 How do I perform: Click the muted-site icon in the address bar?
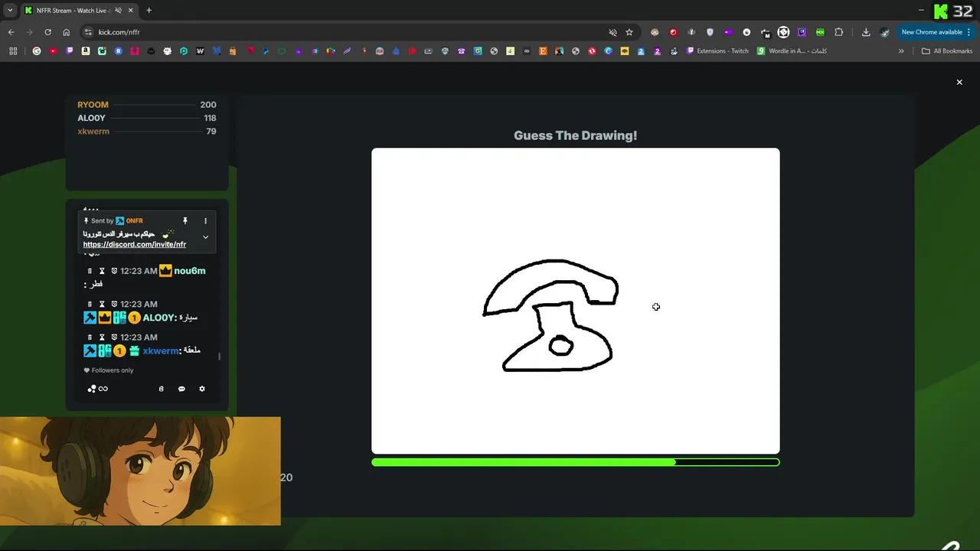tap(612, 32)
